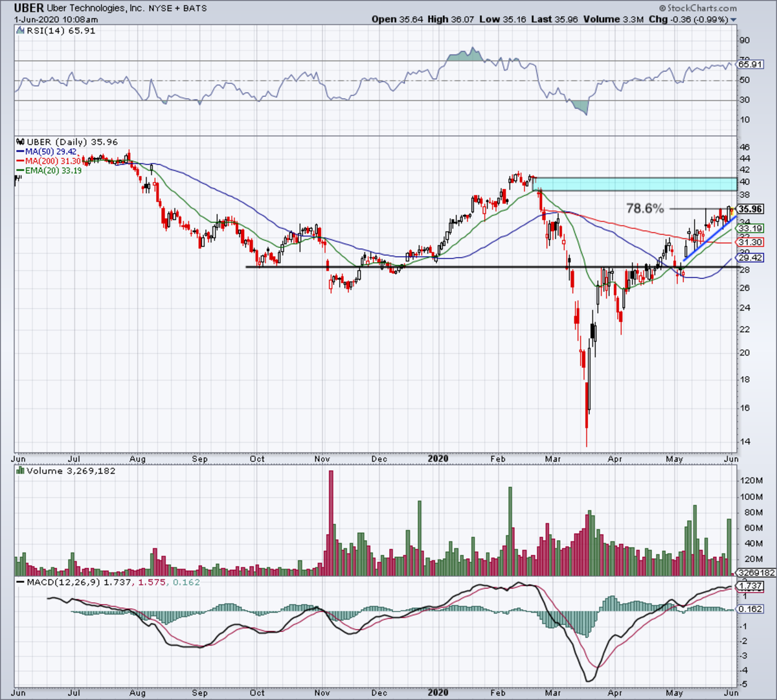This screenshot has height=700, width=777.
Task: Click the RSI area chart icon before RSI(14)
Action: point(19,31)
